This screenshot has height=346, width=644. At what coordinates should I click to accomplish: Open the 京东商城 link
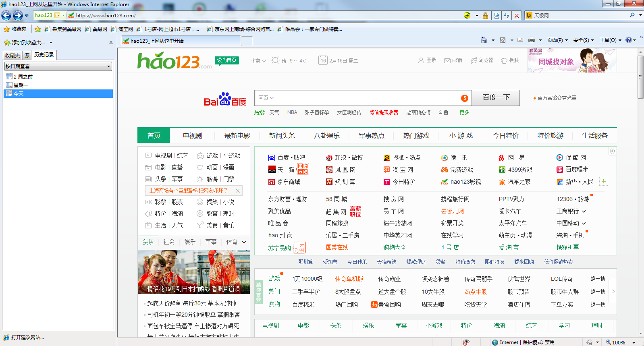click(289, 182)
